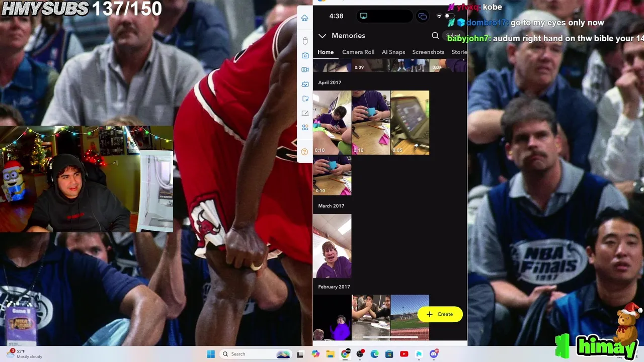Viewport: 644px width, 362px height.
Task: Open the mirroring app icon on taskbar
Action: pyautogui.click(x=419, y=354)
